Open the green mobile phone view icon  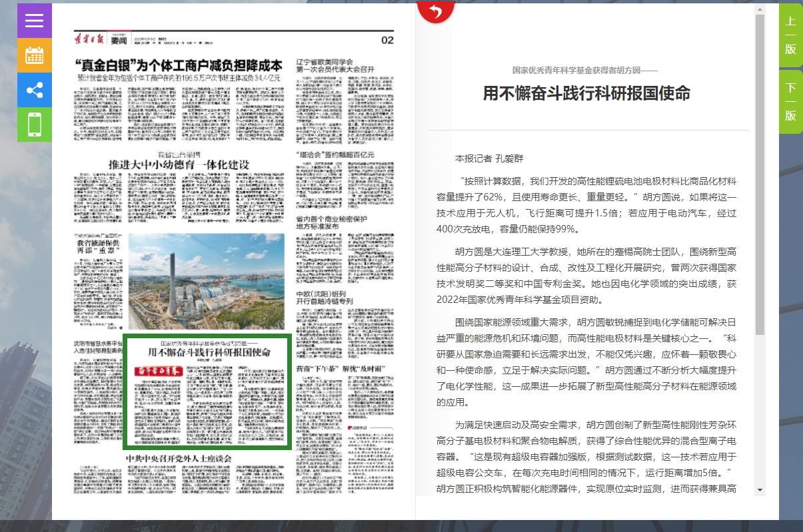pos(35,124)
